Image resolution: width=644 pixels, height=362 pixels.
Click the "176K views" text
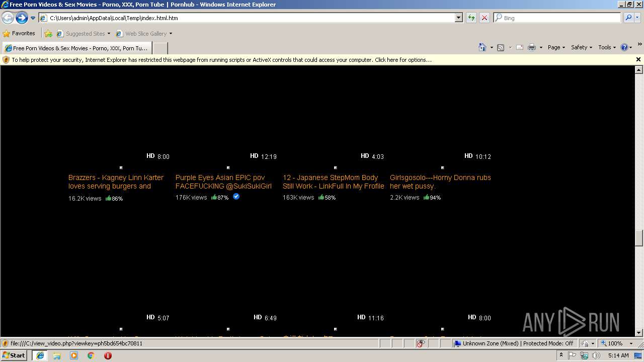pos(191,198)
